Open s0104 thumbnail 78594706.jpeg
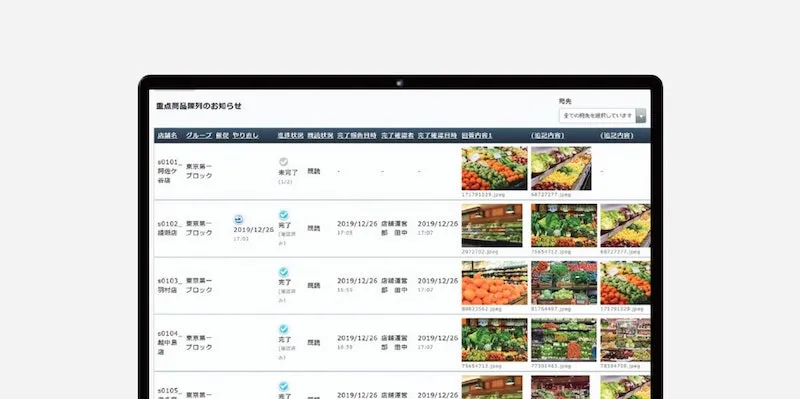The height and width of the screenshot is (399, 800). [625, 340]
